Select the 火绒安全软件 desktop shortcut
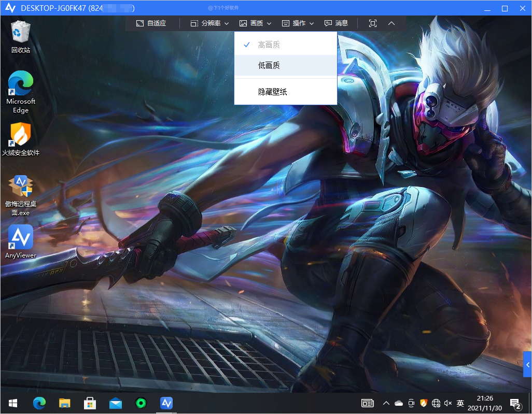532x414 pixels. (x=21, y=139)
